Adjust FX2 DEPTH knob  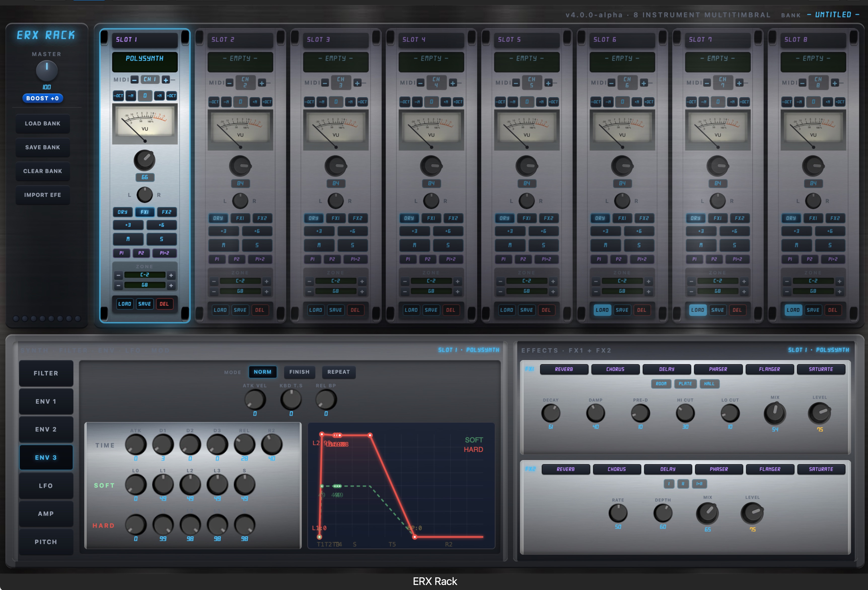click(x=663, y=513)
